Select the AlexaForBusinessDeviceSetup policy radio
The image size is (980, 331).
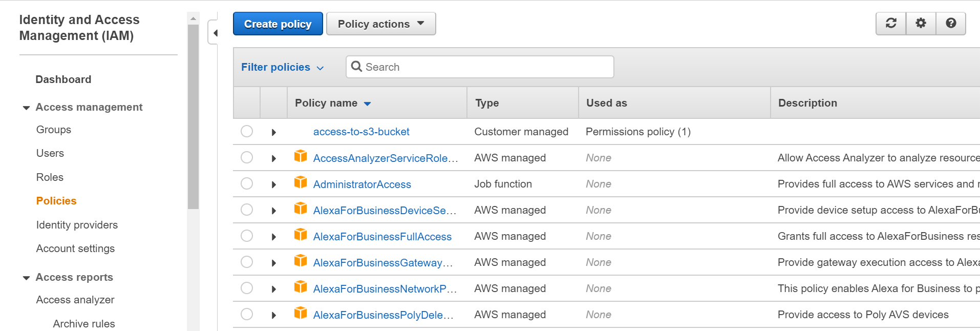tap(247, 210)
